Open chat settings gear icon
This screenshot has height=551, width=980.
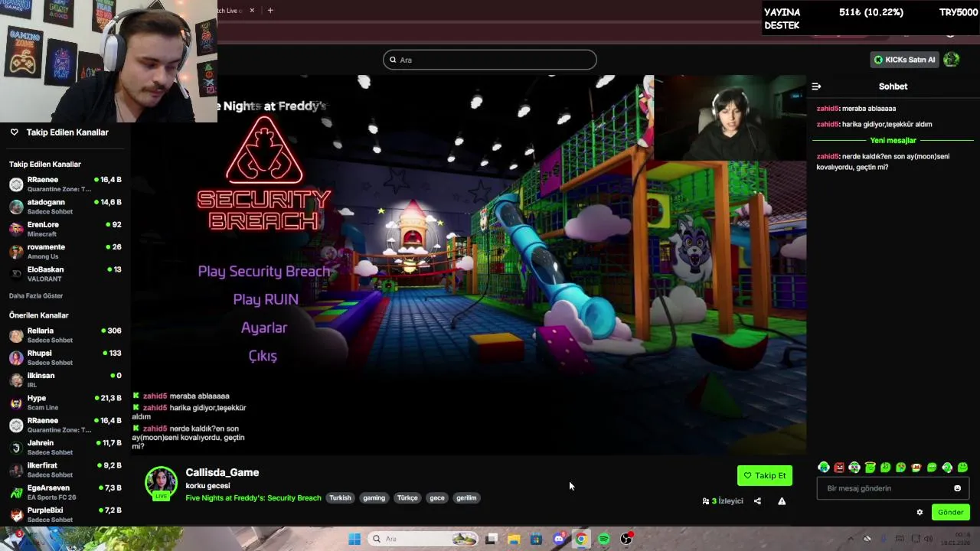click(920, 513)
